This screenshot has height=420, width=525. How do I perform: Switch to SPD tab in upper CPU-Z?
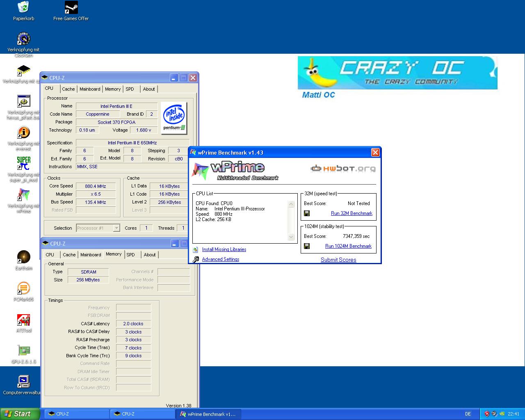coord(130,89)
